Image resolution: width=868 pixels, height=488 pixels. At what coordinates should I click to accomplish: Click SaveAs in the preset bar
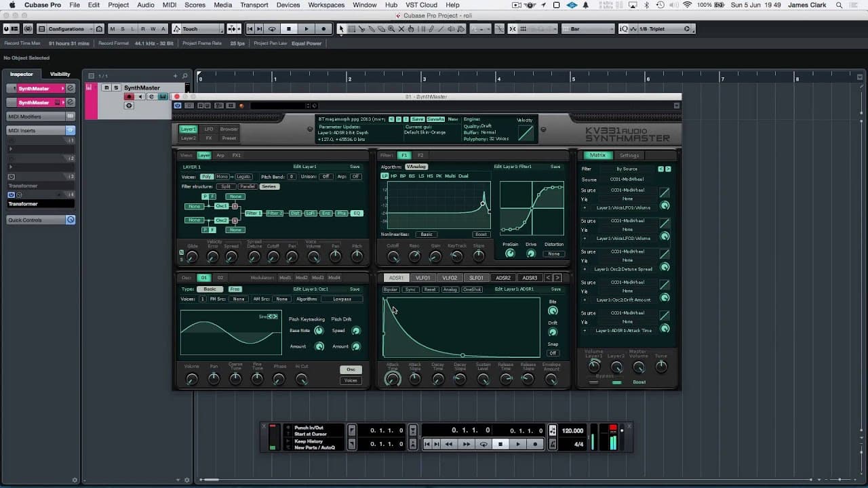[x=435, y=119]
